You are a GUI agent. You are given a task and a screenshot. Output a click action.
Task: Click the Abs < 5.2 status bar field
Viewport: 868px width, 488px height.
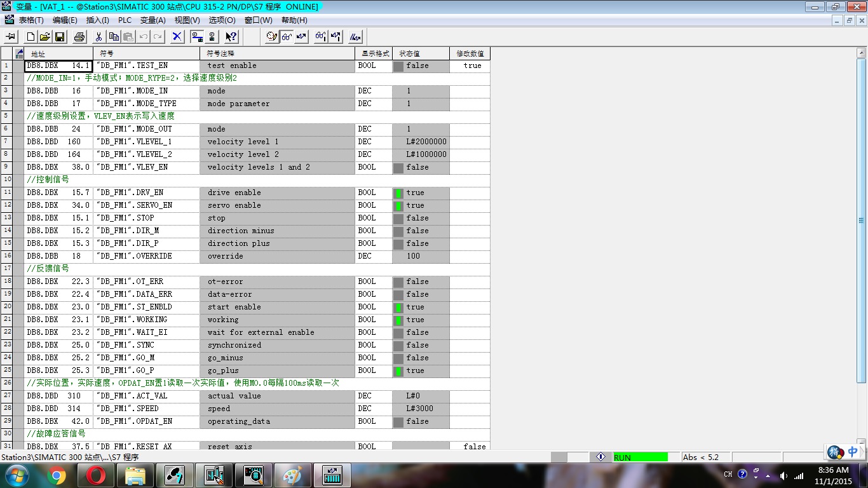(x=706, y=457)
